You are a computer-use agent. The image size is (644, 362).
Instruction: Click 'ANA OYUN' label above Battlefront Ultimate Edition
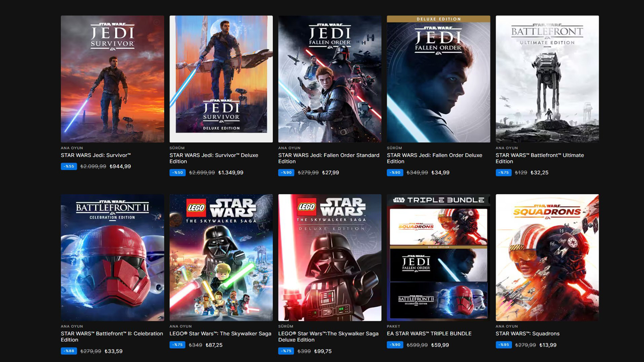(x=507, y=148)
